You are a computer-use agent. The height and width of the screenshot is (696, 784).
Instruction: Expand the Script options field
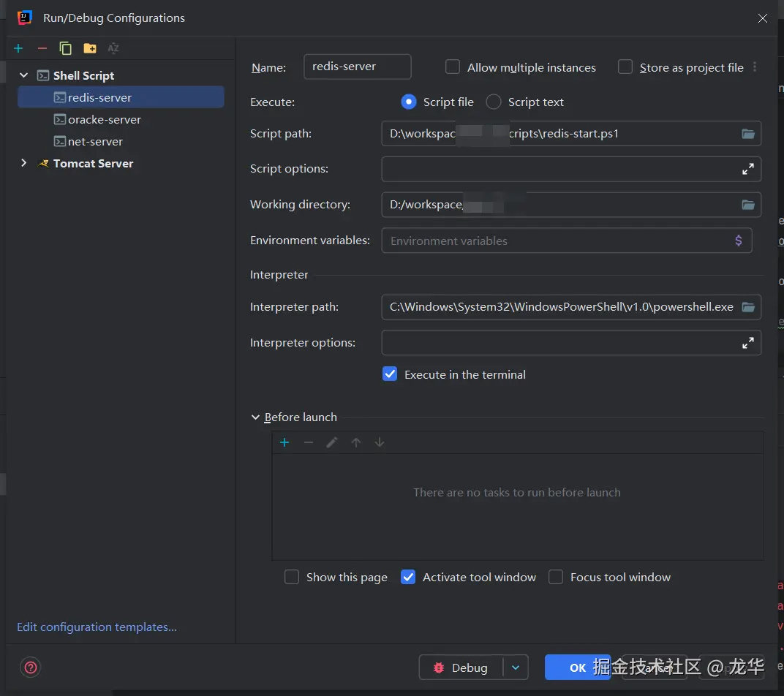[748, 169]
